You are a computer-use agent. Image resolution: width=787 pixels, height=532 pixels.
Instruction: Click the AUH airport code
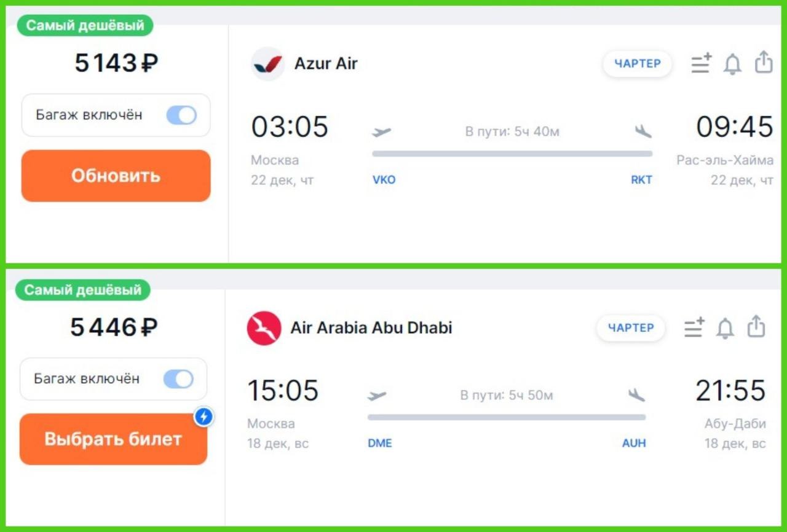pos(634,444)
